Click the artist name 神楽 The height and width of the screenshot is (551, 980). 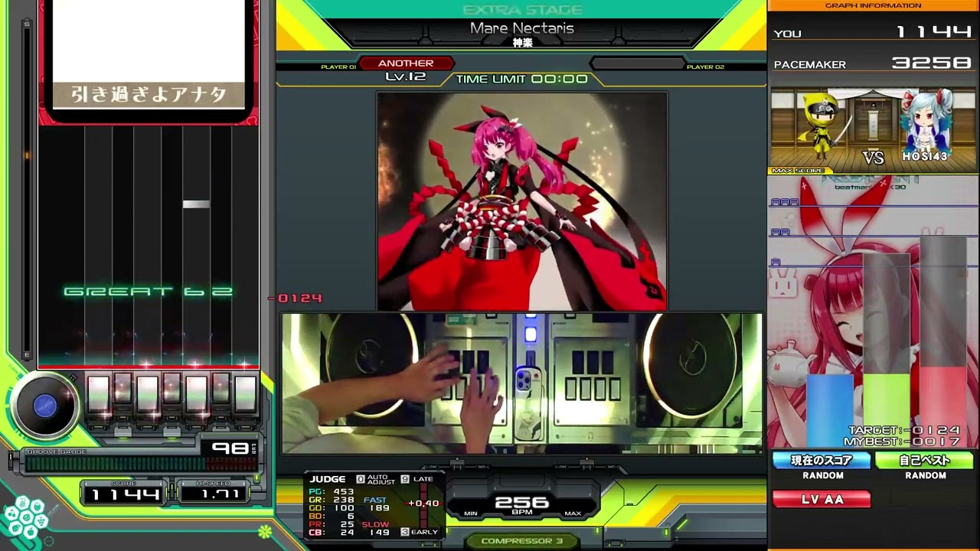(522, 43)
